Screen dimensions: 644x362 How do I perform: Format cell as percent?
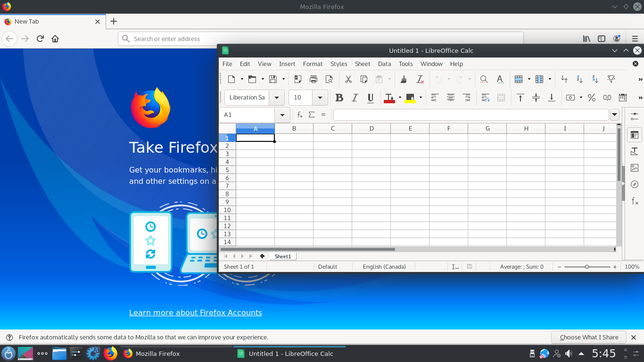(592, 98)
